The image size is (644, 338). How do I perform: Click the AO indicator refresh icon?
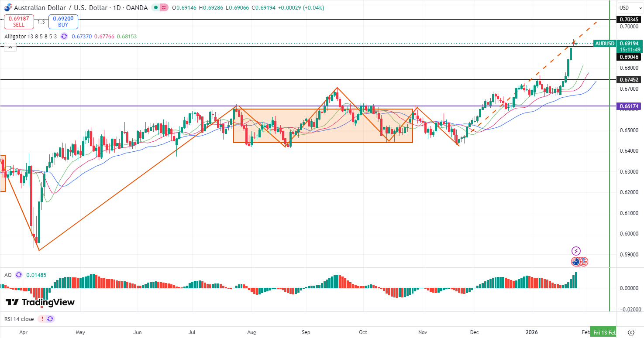pos(18,275)
